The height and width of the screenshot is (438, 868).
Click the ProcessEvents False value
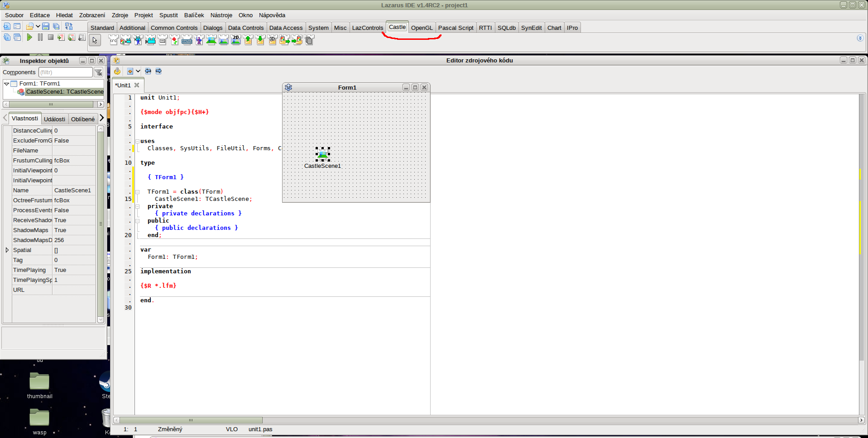(x=74, y=210)
